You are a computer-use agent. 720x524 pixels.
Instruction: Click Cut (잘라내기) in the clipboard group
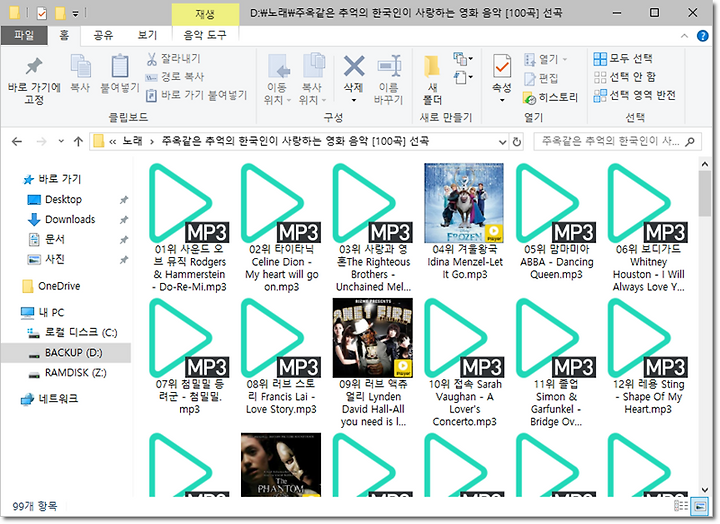[x=174, y=58]
